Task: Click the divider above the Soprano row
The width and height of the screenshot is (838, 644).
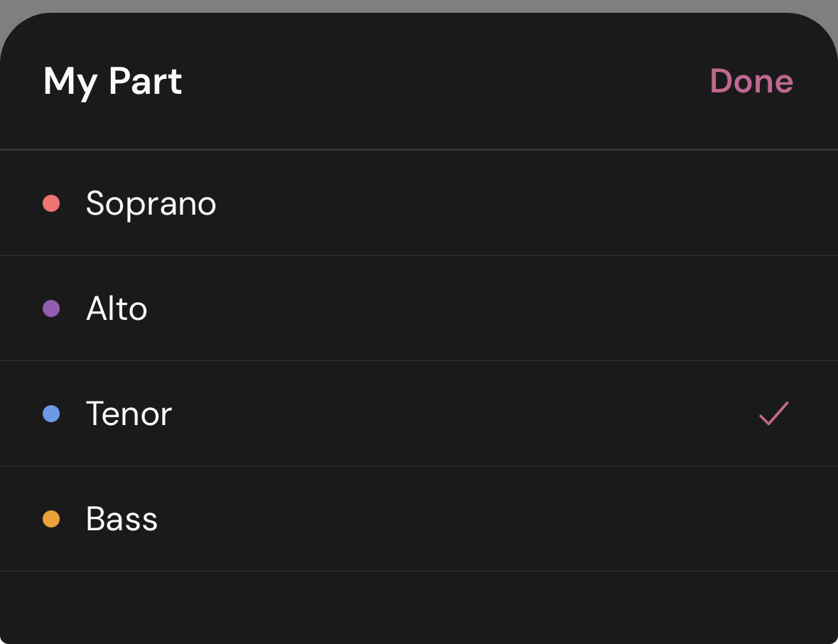Action: pos(419,149)
